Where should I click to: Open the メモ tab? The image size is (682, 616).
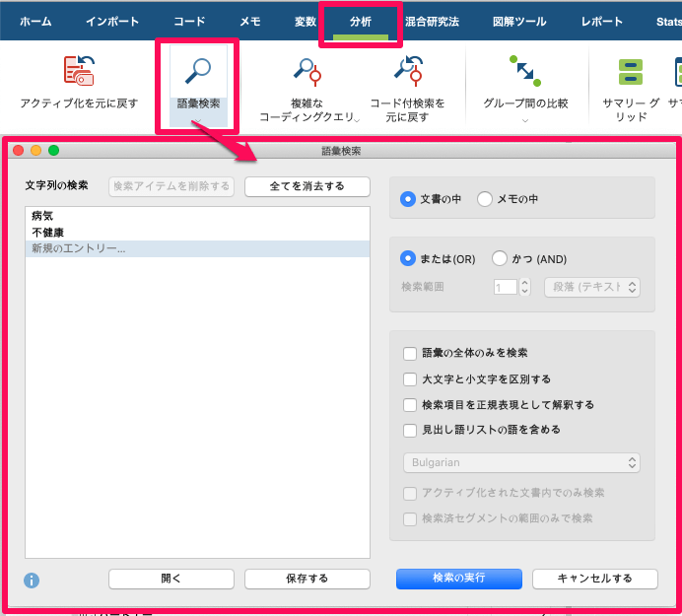point(250,22)
